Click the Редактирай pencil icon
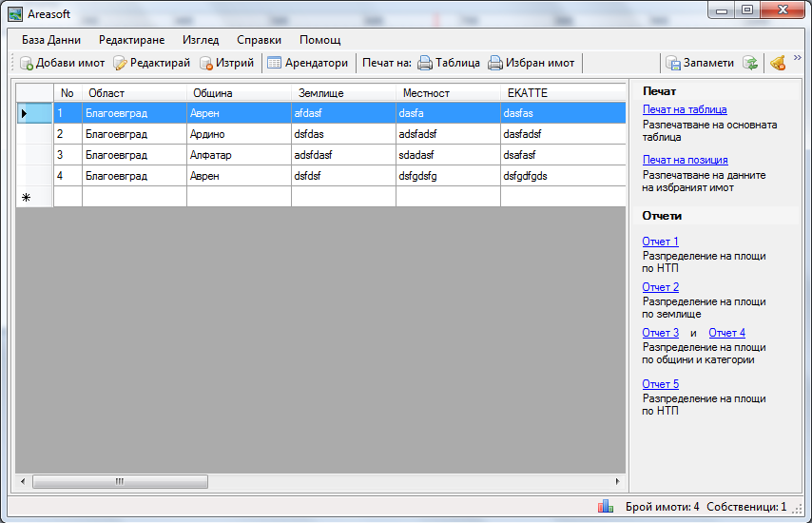812x523 pixels. tap(121, 64)
